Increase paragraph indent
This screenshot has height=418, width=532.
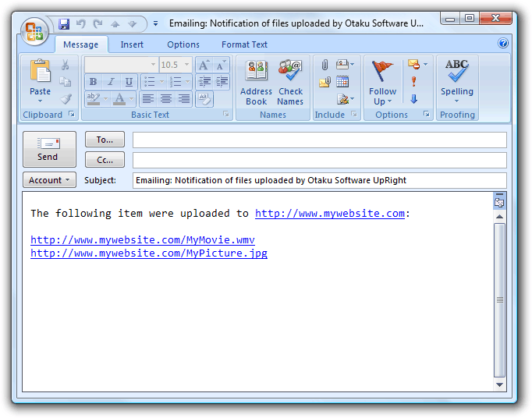coord(222,82)
